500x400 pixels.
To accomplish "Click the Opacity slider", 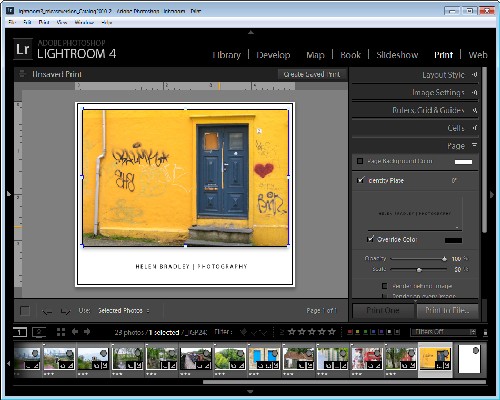I will [418, 259].
